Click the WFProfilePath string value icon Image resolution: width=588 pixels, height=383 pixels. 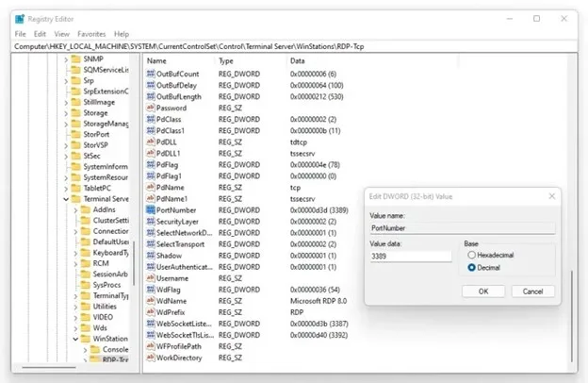click(x=151, y=346)
